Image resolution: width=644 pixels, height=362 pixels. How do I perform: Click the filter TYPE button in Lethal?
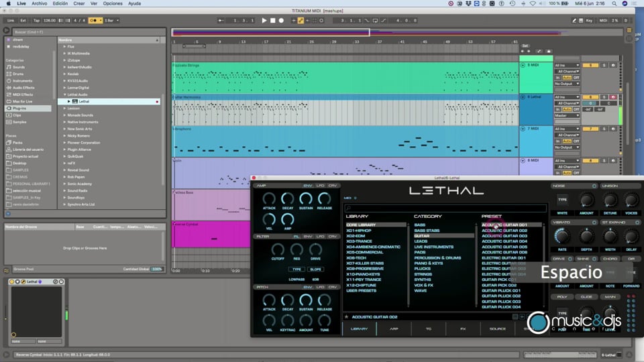coord(297,269)
